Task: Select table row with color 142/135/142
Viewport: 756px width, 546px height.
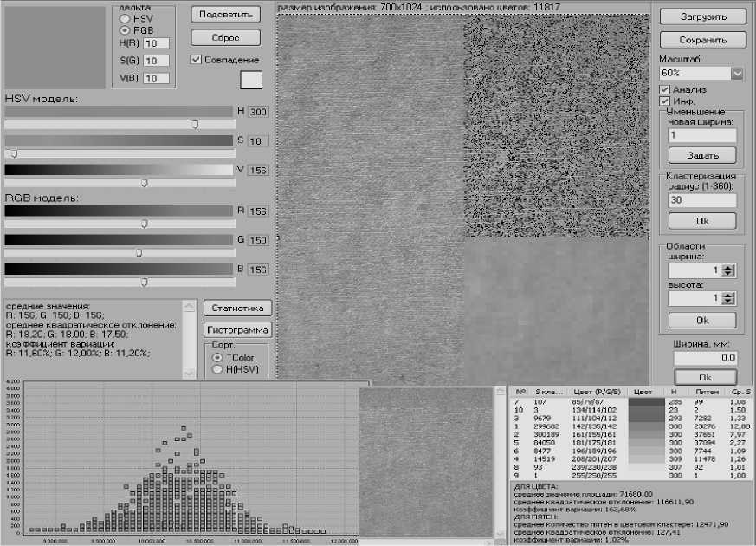Action: click(630, 426)
